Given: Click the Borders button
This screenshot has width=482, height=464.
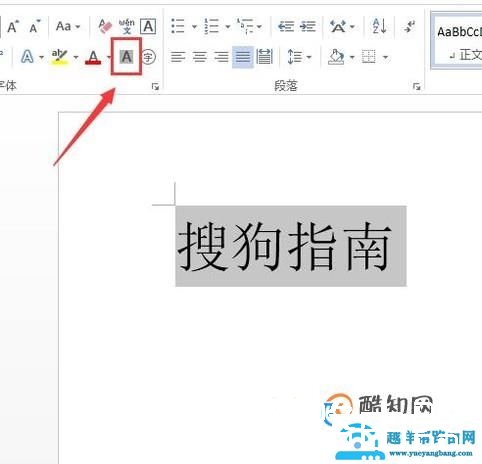Looking at the screenshot, I should pos(369,57).
